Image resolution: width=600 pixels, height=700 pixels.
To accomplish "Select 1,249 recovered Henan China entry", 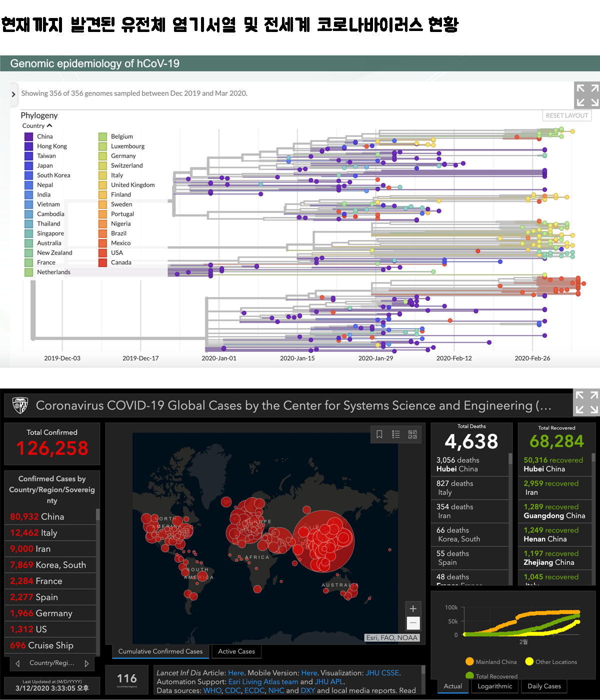I will (555, 534).
